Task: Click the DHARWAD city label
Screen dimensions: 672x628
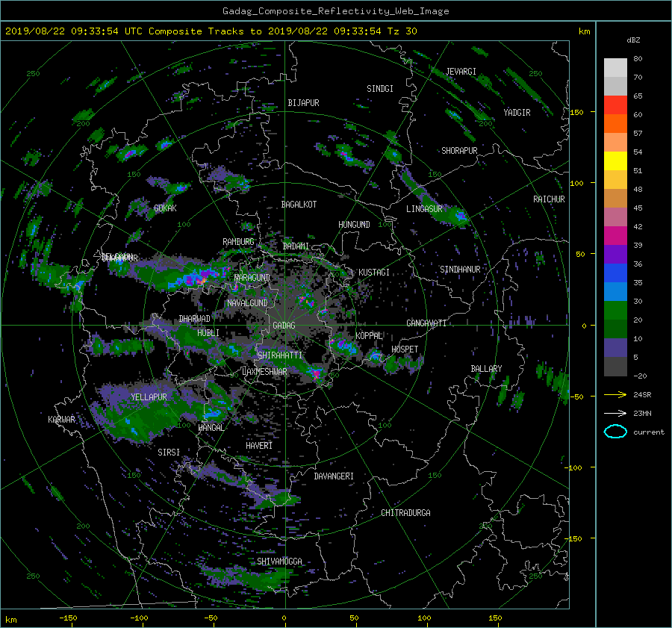Action: 195,319
